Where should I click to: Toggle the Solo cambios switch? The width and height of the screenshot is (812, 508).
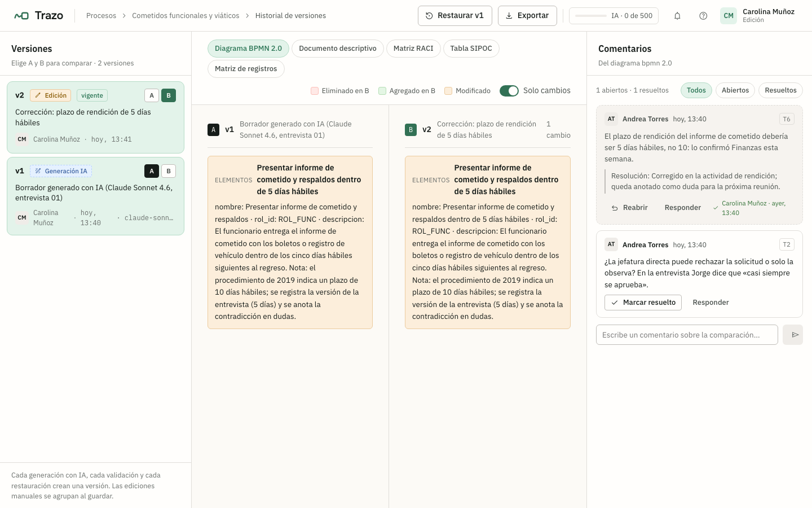pyautogui.click(x=509, y=91)
